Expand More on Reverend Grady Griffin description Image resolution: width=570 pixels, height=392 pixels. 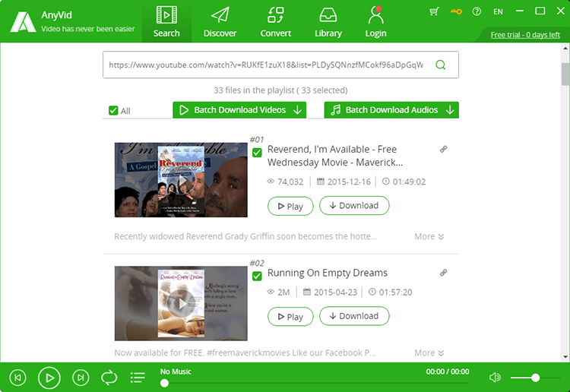(x=429, y=236)
